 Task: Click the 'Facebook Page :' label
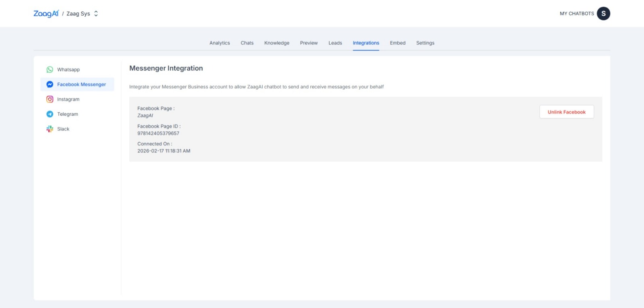coord(156,108)
